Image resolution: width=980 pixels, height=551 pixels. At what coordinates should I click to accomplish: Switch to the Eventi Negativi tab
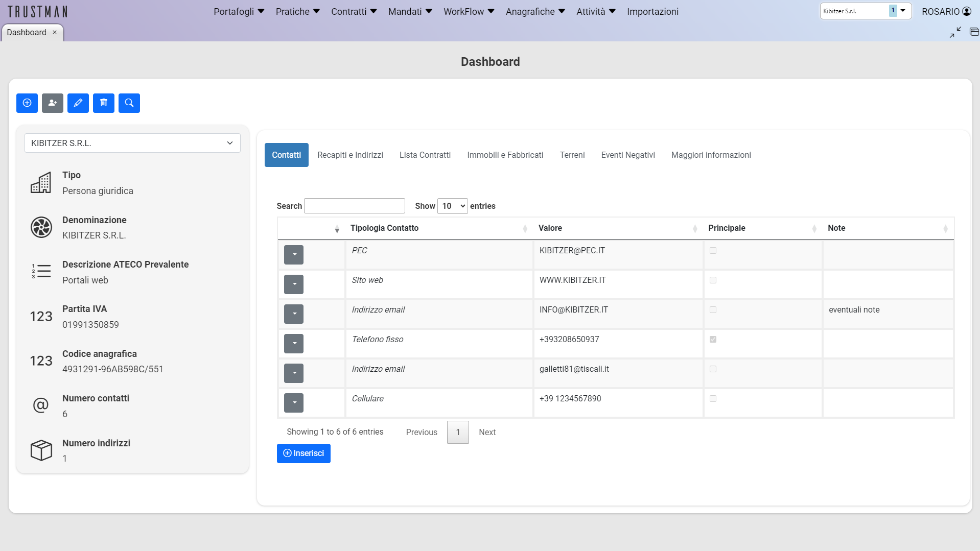pos(628,155)
